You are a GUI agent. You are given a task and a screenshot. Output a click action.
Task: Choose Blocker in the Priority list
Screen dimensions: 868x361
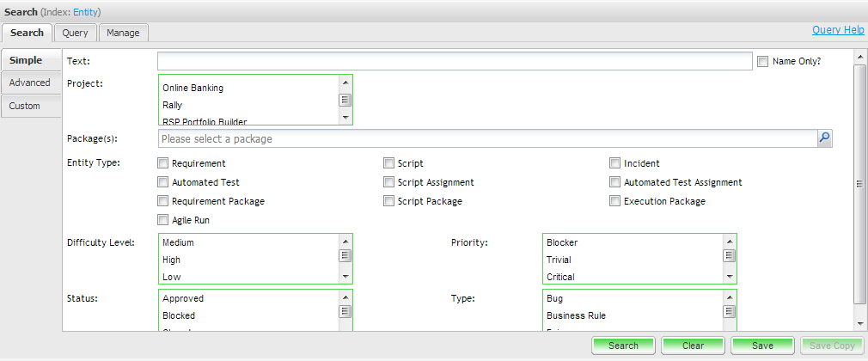point(562,242)
